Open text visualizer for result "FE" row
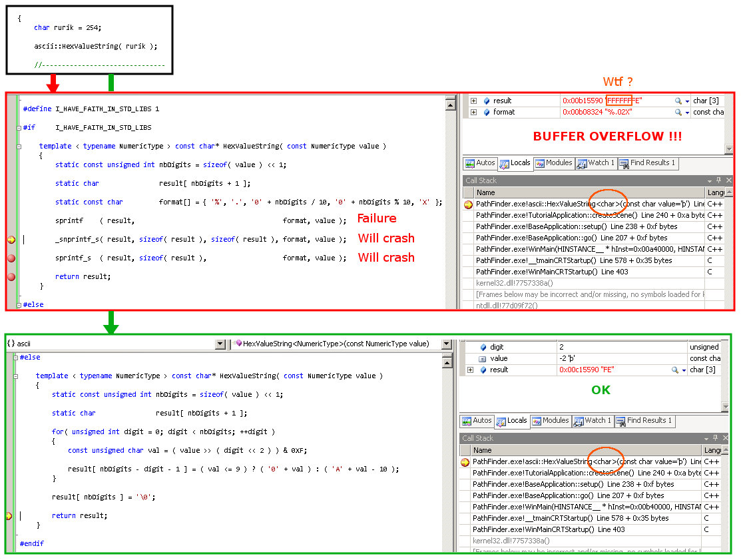Image resolution: width=741 pixels, height=560 pixels. pos(675,370)
